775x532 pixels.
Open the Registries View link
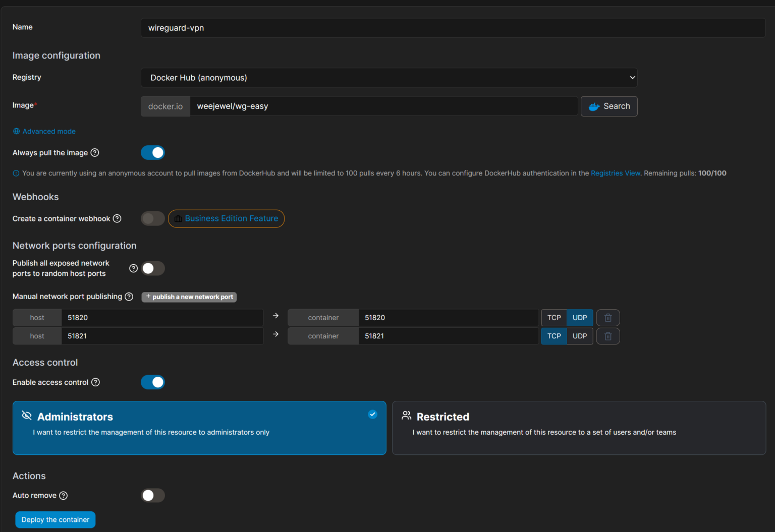coord(615,173)
